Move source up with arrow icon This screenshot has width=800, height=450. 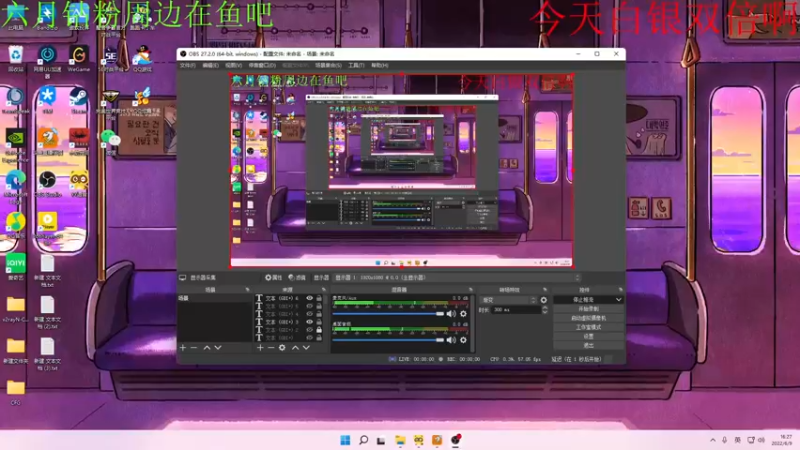point(295,347)
